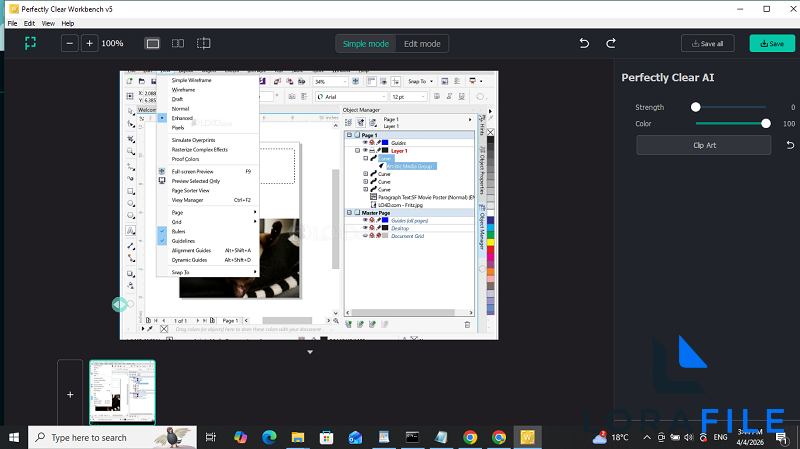Switch to split overlay compare view

tap(204, 43)
